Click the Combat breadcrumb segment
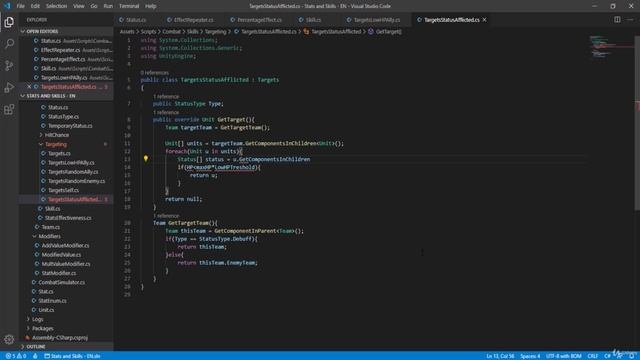 coord(171,31)
